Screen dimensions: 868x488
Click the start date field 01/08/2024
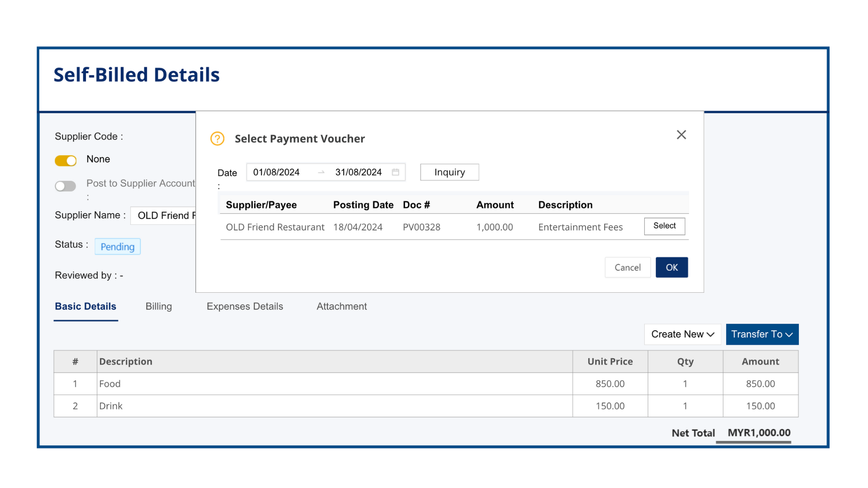276,172
